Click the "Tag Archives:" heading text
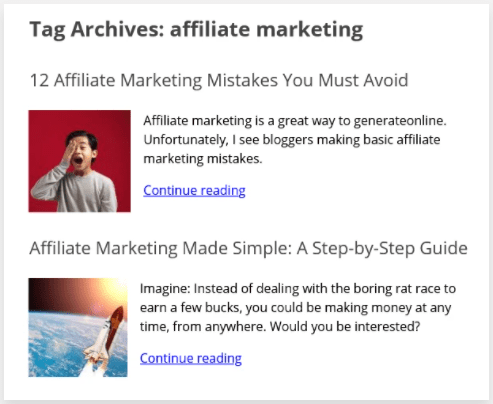The width and height of the screenshot is (493, 404). click(97, 30)
